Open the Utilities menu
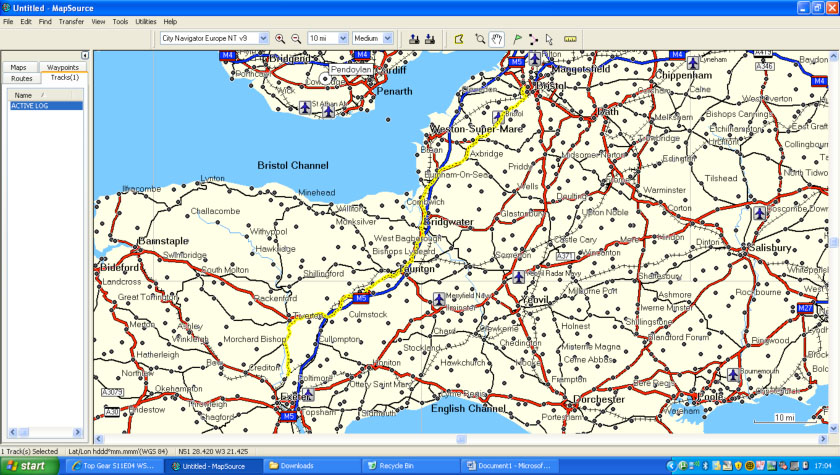Screen dimensions: 840x475 (146, 22)
